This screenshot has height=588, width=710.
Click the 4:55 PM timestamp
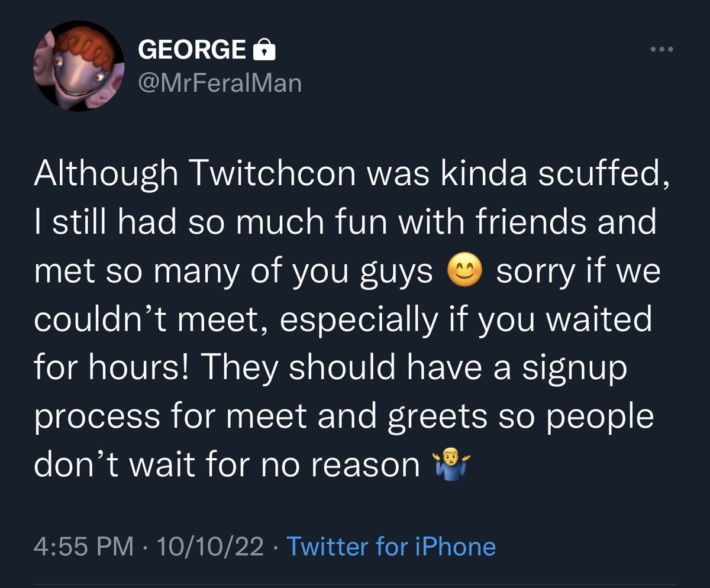(x=84, y=547)
